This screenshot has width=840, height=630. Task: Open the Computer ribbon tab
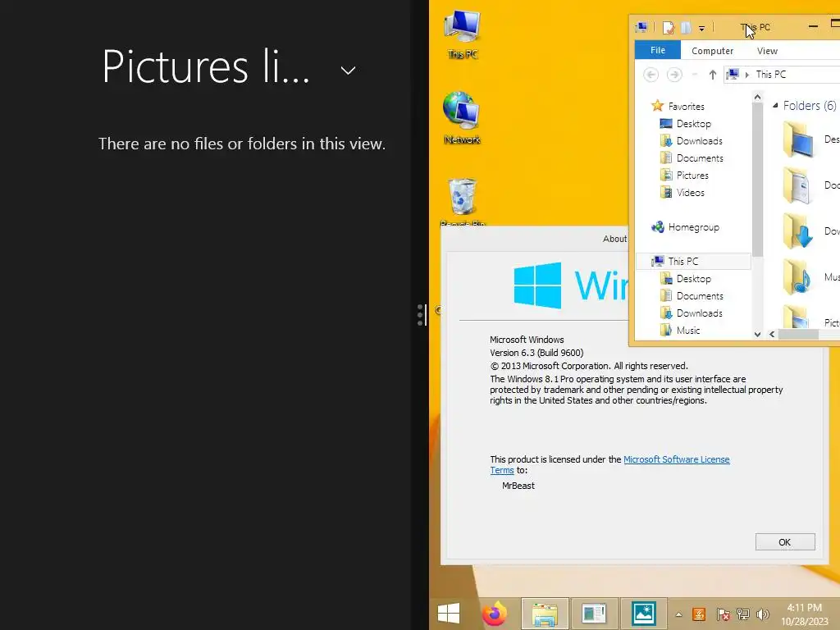[x=712, y=51]
